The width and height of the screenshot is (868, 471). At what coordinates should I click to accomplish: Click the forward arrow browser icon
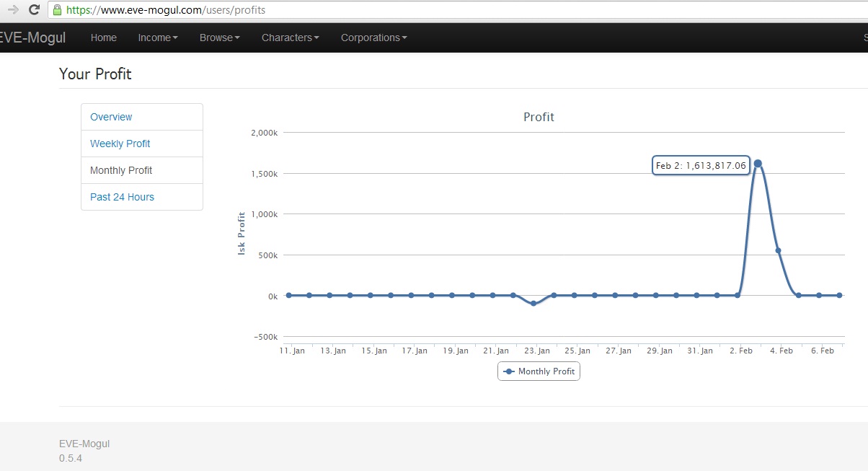coord(12,10)
